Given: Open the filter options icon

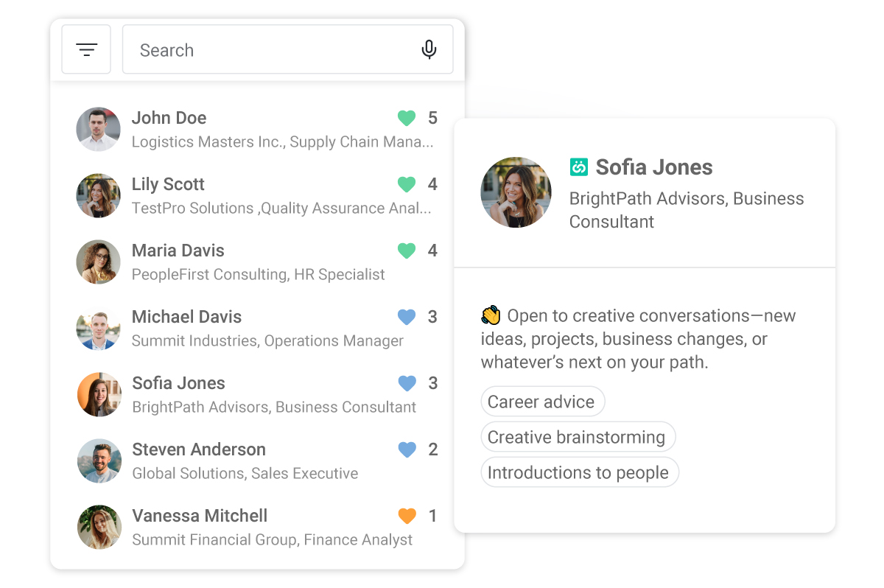Looking at the screenshot, I should pyautogui.click(x=86, y=49).
